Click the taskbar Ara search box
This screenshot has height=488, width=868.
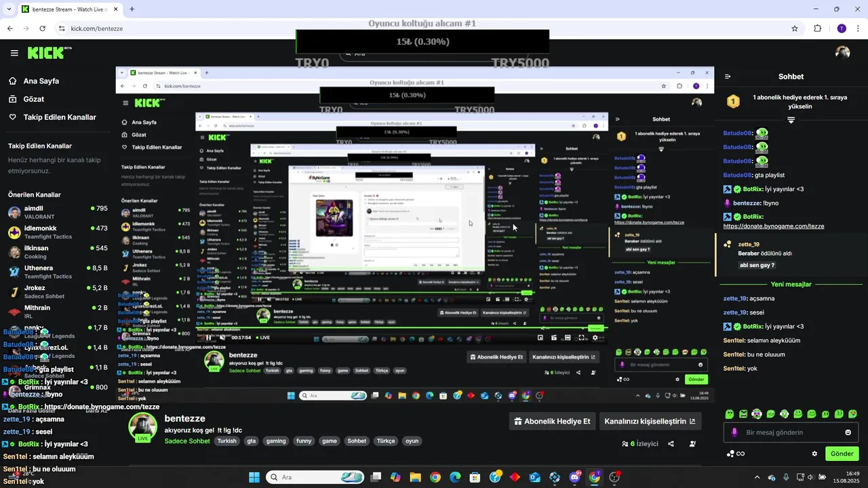point(315,477)
